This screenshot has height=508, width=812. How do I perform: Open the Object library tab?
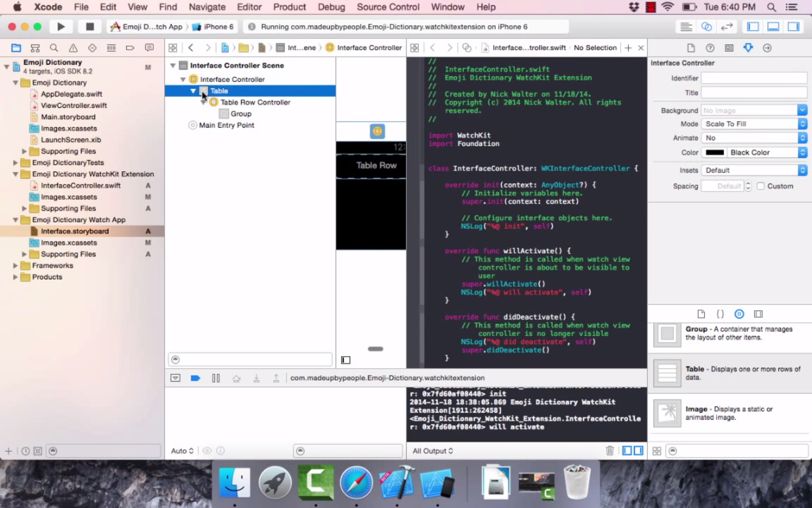click(x=739, y=314)
